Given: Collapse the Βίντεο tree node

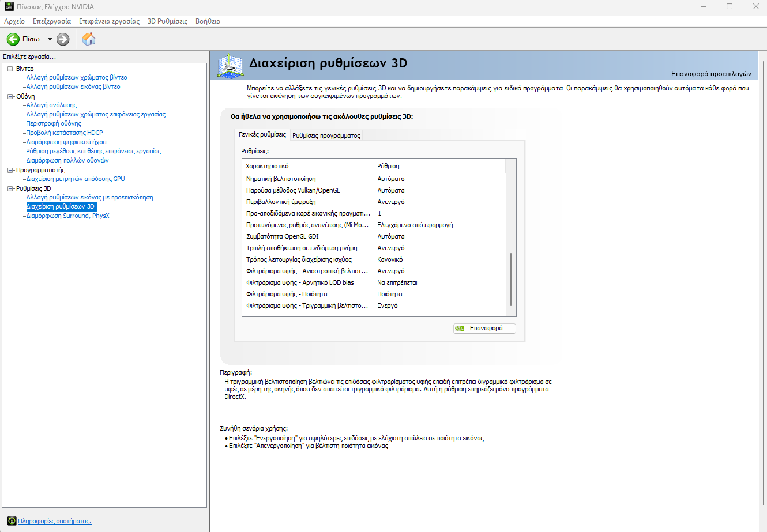Looking at the screenshot, I should pyautogui.click(x=10, y=69).
